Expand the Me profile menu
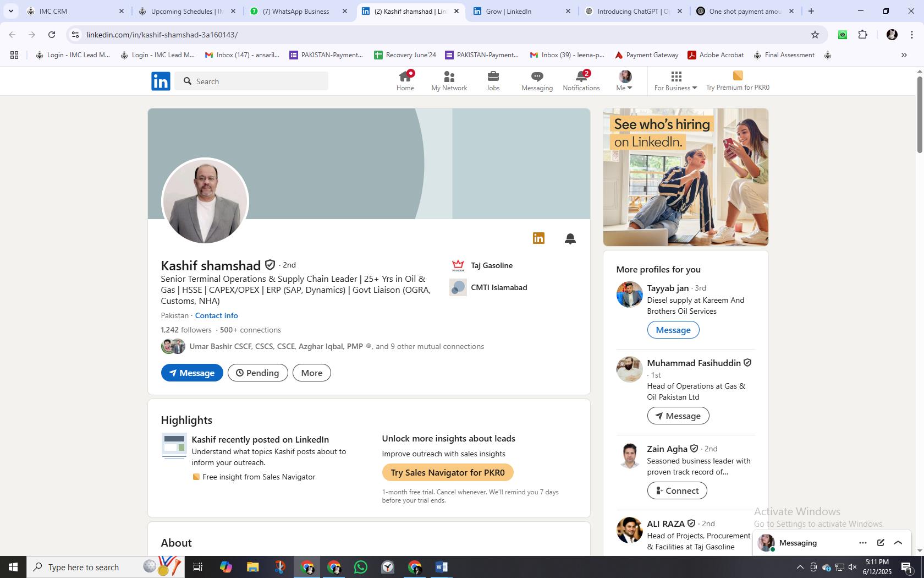The width and height of the screenshot is (924, 578). point(624,81)
